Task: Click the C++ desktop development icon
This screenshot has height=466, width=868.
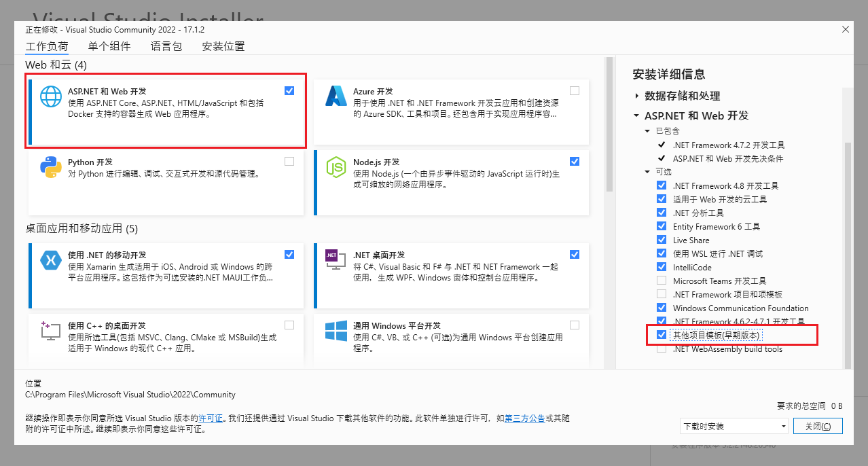Action: (51, 331)
